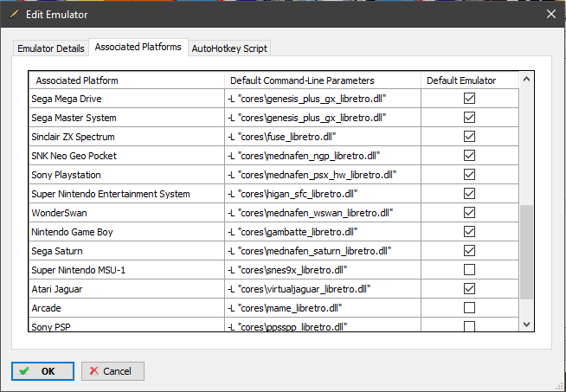Select the Sinclair ZX Spectrum platform cell
The height and width of the screenshot is (392, 566).
pyautogui.click(x=126, y=137)
